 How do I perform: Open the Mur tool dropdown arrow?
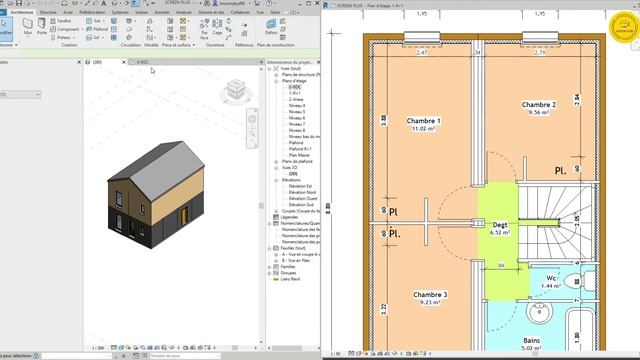tap(27, 37)
